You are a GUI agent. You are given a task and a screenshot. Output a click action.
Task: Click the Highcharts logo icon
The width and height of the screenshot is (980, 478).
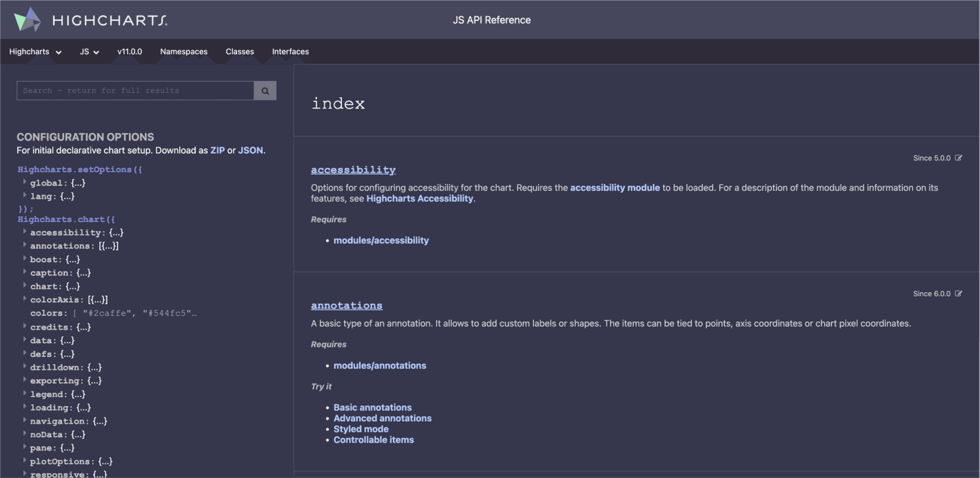pyautogui.click(x=27, y=20)
